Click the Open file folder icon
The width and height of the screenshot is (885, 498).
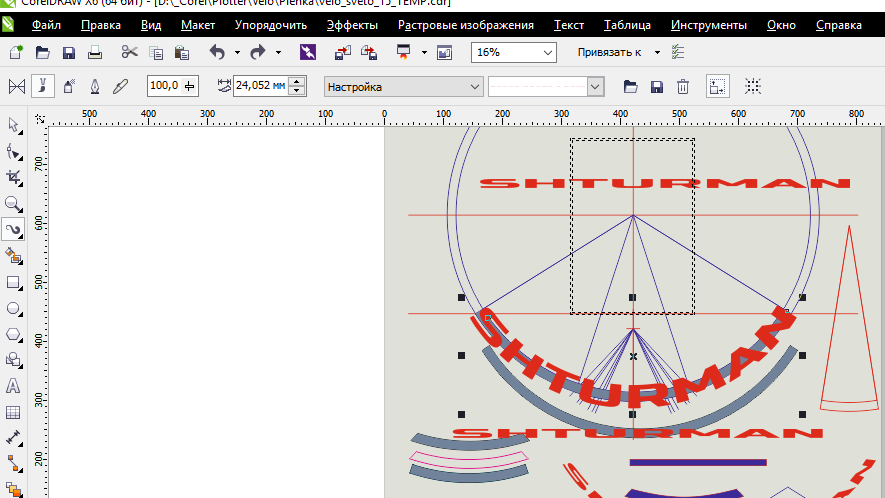pyautogui.click(x=42, y=53)
